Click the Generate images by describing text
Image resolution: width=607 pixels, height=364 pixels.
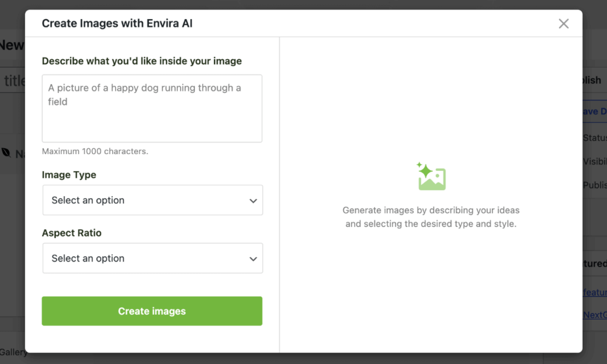pos(431,217)
